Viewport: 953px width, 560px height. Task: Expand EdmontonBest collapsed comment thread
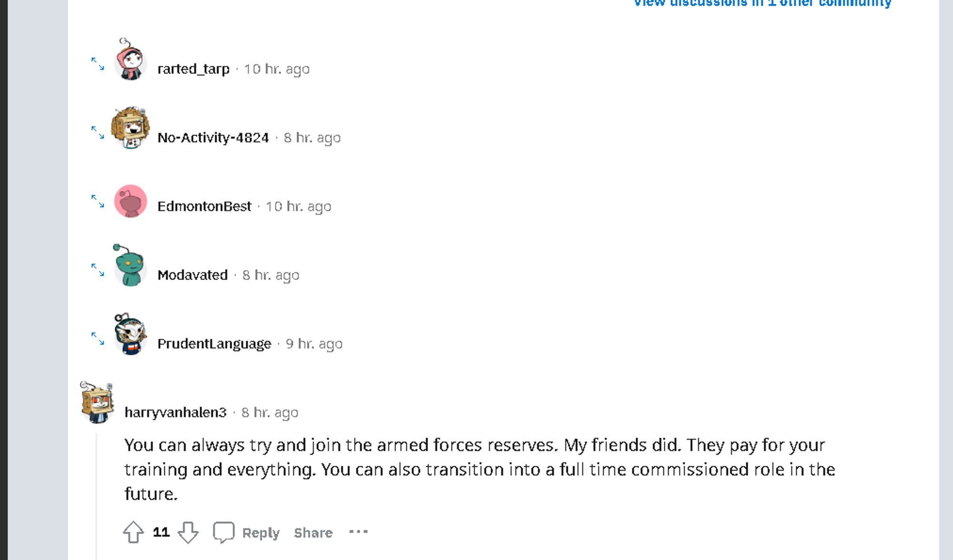click(x=98, y=201)
